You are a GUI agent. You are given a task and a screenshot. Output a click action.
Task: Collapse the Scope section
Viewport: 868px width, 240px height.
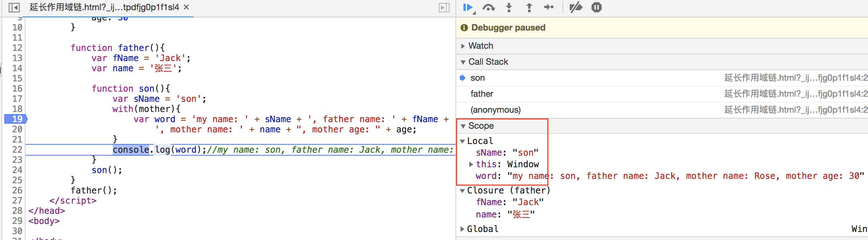pyautogui.click(x=463, y=126)
